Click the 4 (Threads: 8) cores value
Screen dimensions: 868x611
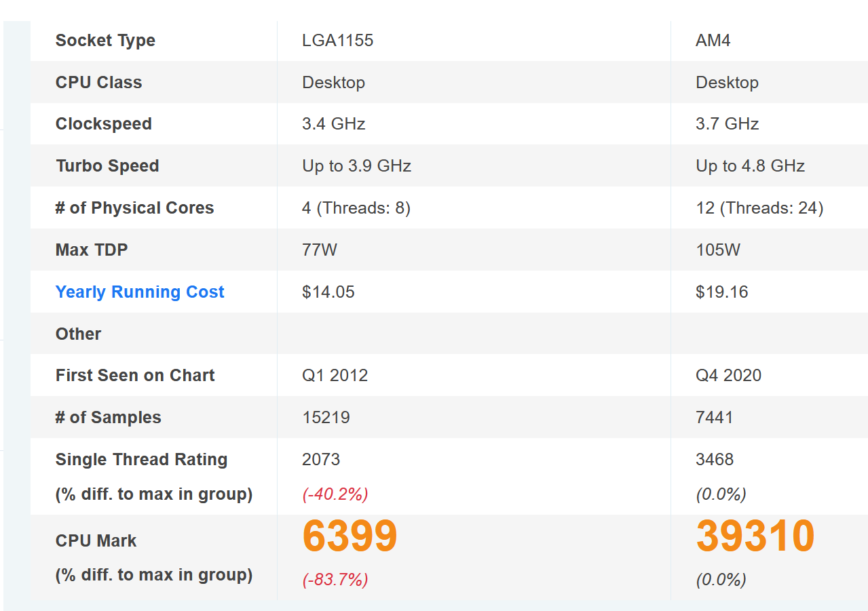[356, 208]
